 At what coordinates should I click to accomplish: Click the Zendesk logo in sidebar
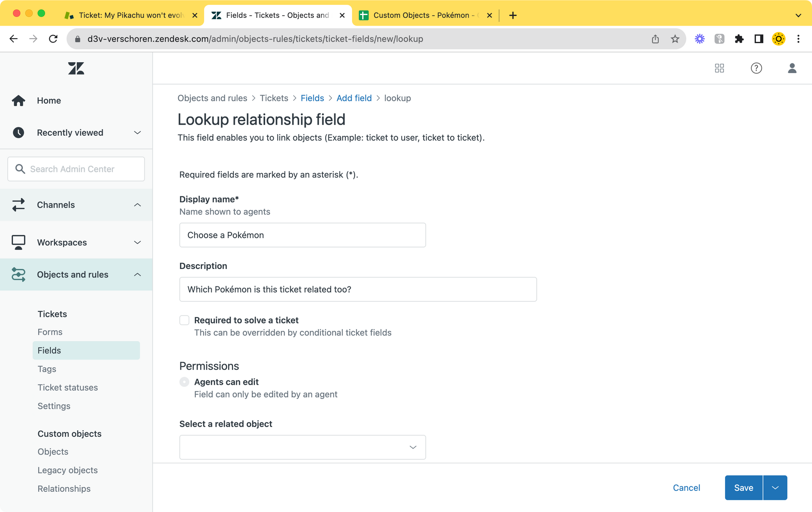pyautogui.click(x=76, y=68)
